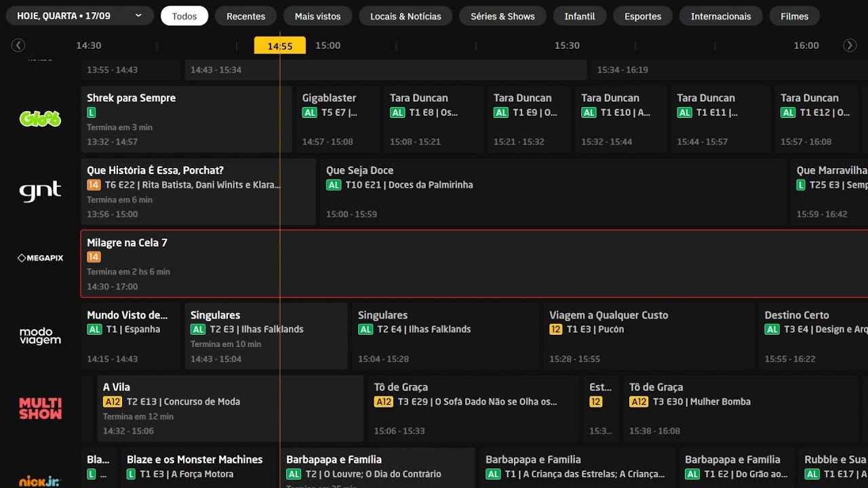Screen dimensions: 868x488
Task: Open Singulares T2 E3 Ilhas Falklands
Action: [267, 336]
